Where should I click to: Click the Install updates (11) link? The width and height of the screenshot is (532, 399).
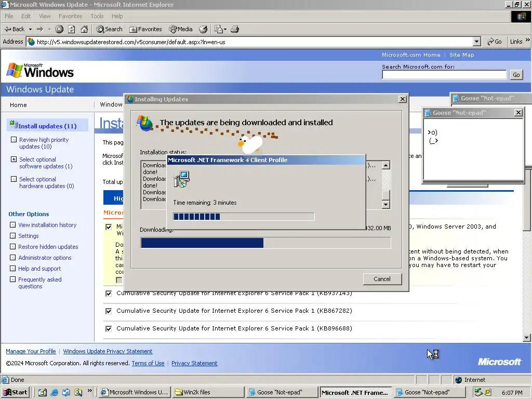tap(47, 126)
